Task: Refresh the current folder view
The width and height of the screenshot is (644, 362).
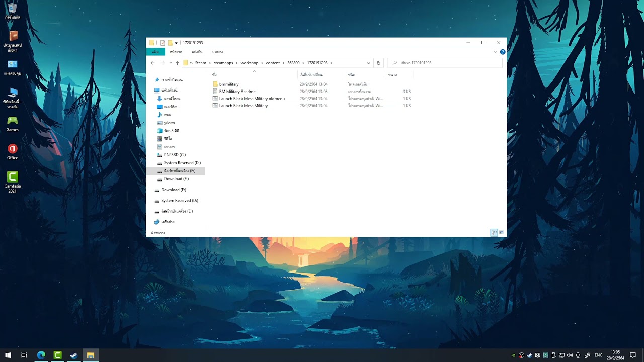Action: tap(378, 63)
